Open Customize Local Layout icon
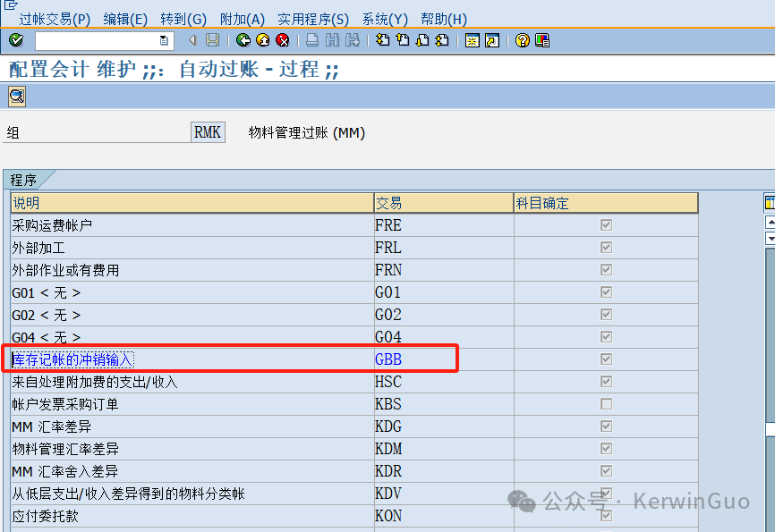 (542, 40)
